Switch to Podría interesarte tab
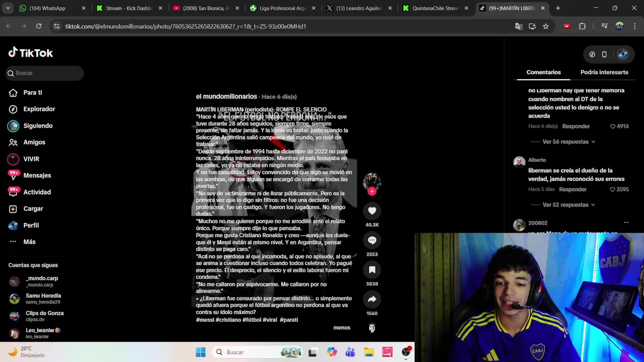 pos(604,72)
